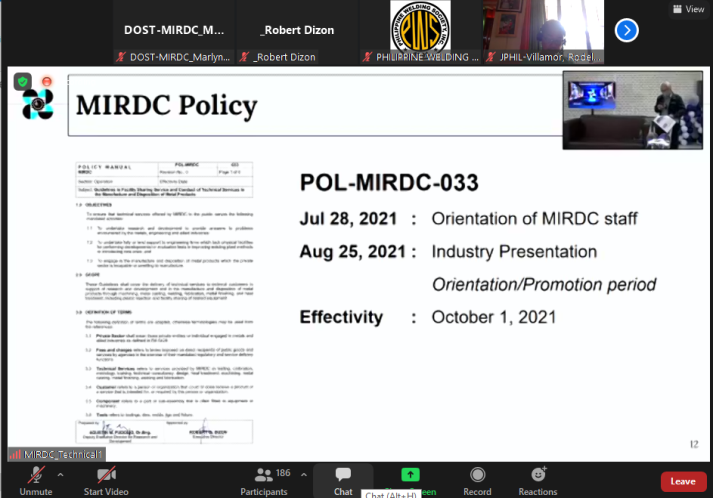
Task: Click muted mic icon beside _Robert Dizon label
Action: (245, 57)
